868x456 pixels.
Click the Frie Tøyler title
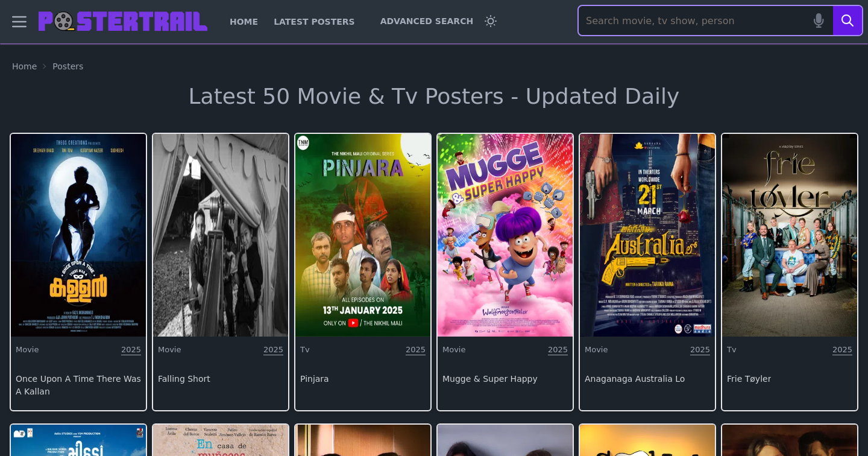tap(749, 379)
